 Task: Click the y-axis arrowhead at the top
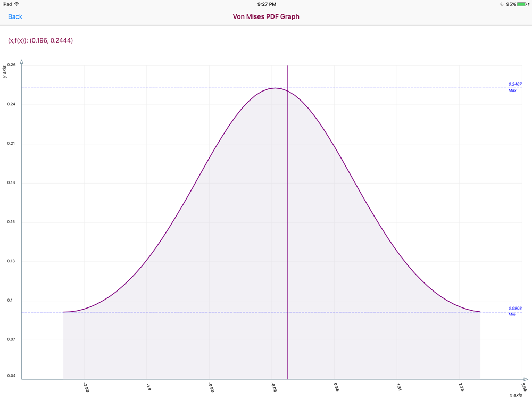22,62
